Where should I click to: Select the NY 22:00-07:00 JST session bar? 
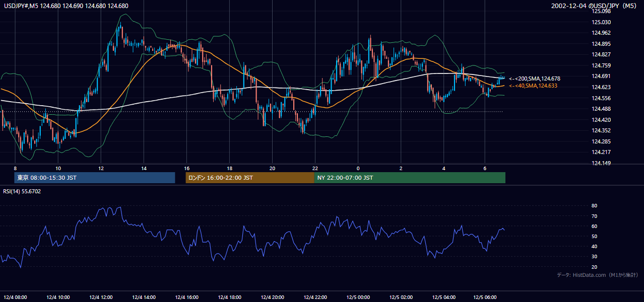(410, 178)
